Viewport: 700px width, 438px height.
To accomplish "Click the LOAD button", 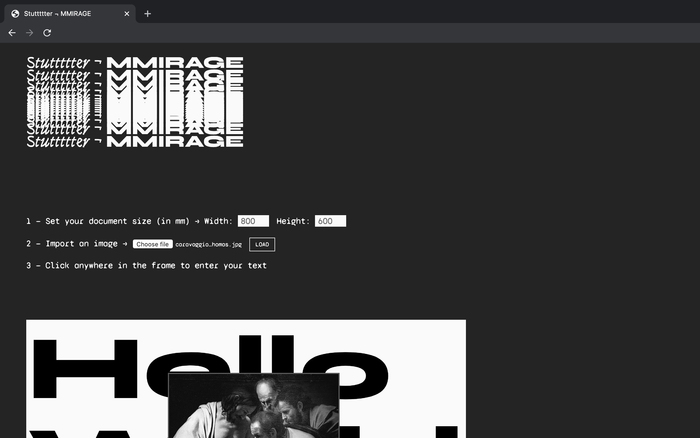I will pos(262,244).
